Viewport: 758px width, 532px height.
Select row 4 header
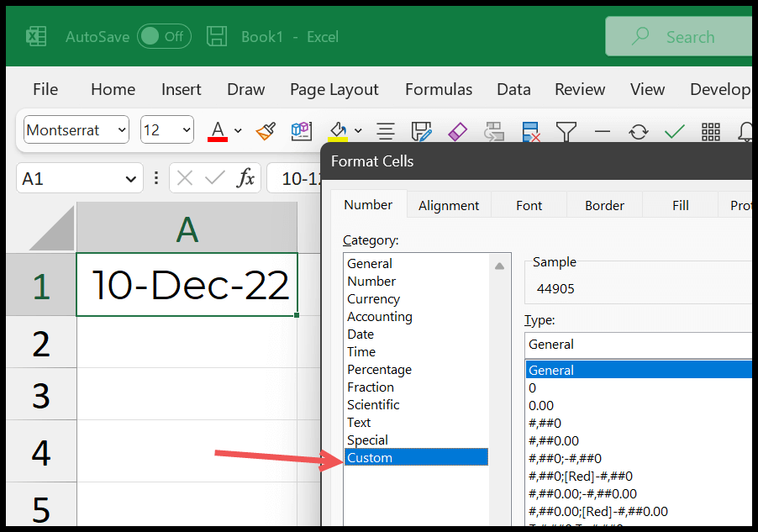click(41, 451)
